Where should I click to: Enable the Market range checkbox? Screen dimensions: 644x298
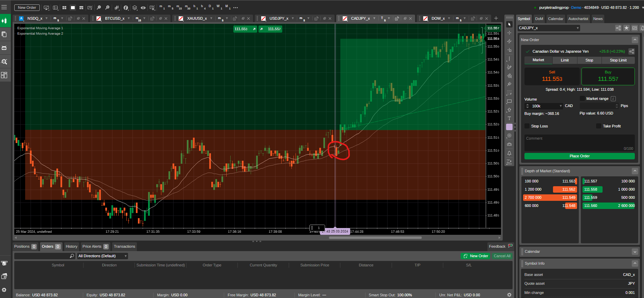click(582, 99)
